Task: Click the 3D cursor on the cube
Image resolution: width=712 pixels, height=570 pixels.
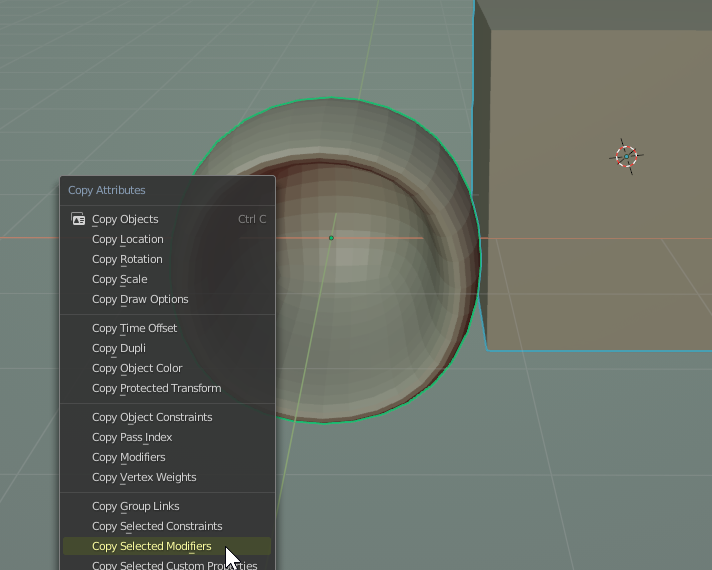Action: pyautogui.click(x=626, y=157)
